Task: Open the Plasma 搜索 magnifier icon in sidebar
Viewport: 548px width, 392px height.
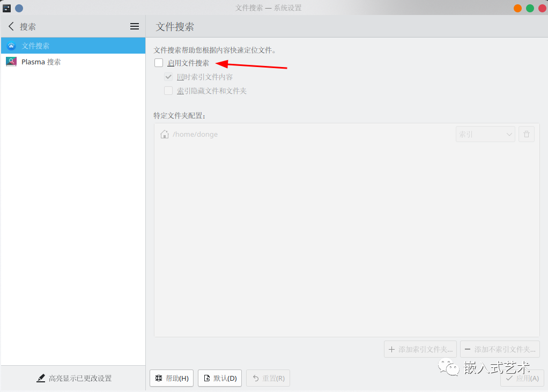Action: click(x=11, y=62)
